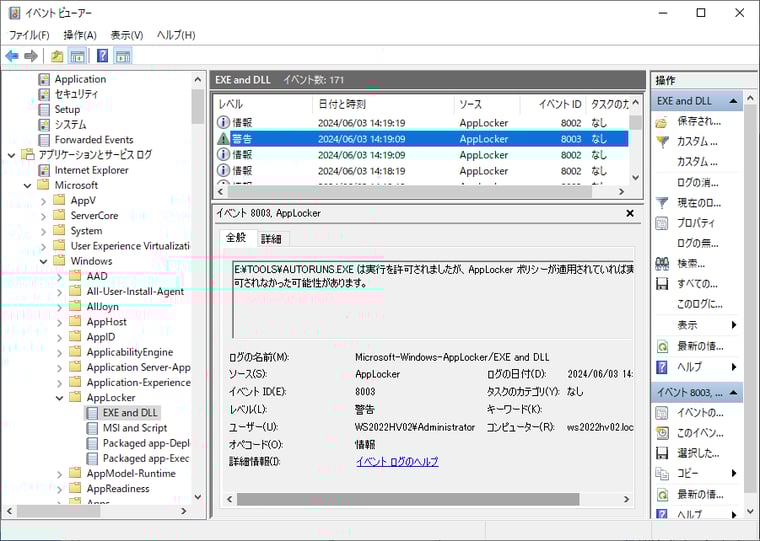This screenshot has height=541, width=760.
Task: Toggle the console tree pane toolbar icon
Action: coord(78,56)
